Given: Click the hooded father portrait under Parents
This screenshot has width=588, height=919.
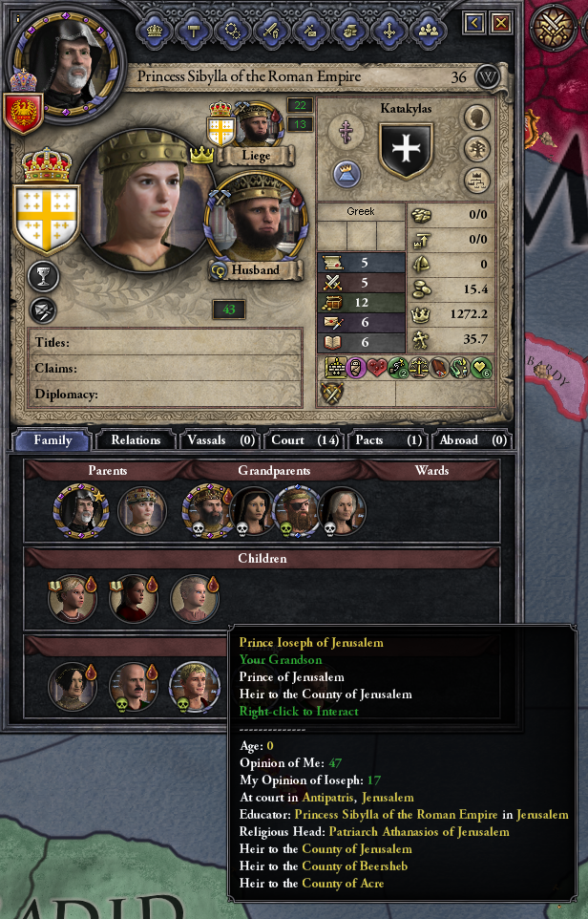Looking at the screenshot, I should 81,510.
